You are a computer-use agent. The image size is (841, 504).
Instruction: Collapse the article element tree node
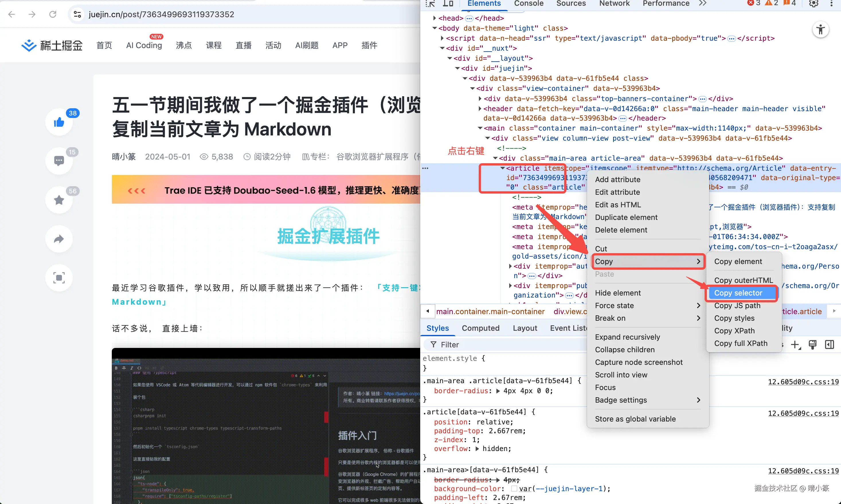click(502, 168)
